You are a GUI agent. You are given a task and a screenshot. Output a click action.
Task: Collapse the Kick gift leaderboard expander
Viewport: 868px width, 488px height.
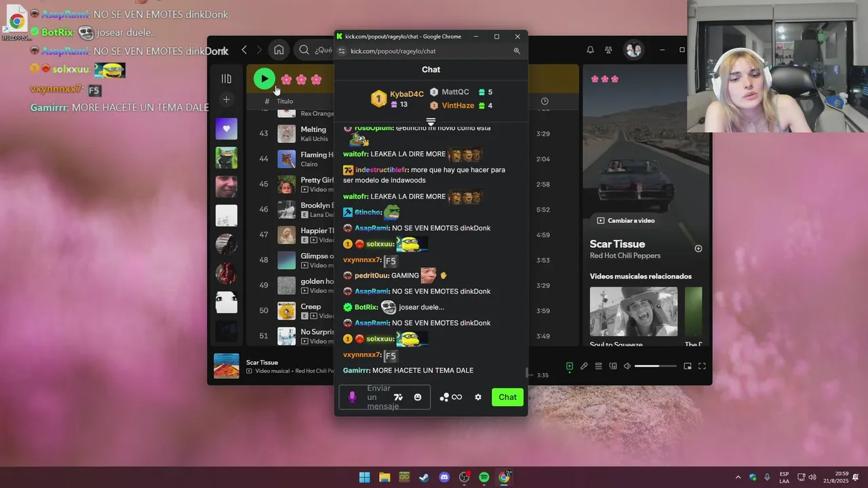(x=431, y=122)
